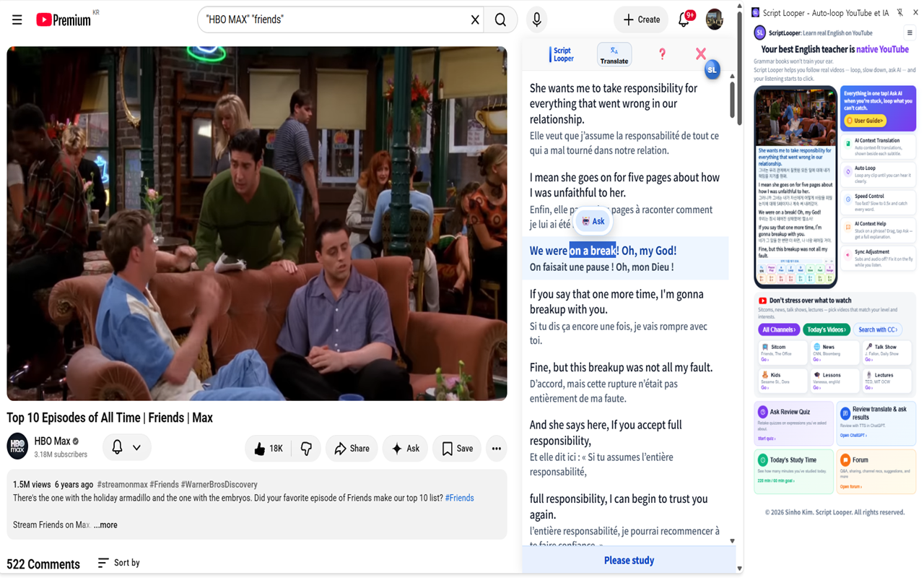Toggle the Translate button in Script Looper
The image size is (924, 578).
coord(614,55)
